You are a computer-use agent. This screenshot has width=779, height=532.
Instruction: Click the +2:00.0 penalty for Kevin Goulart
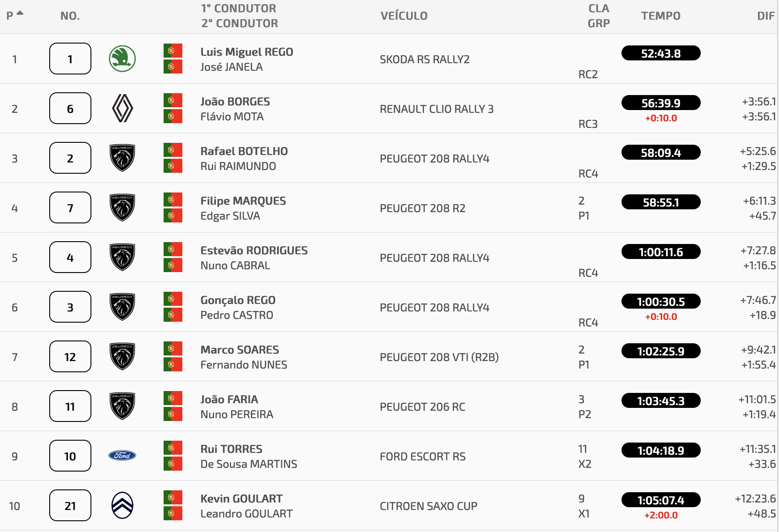tap(661, 515)
